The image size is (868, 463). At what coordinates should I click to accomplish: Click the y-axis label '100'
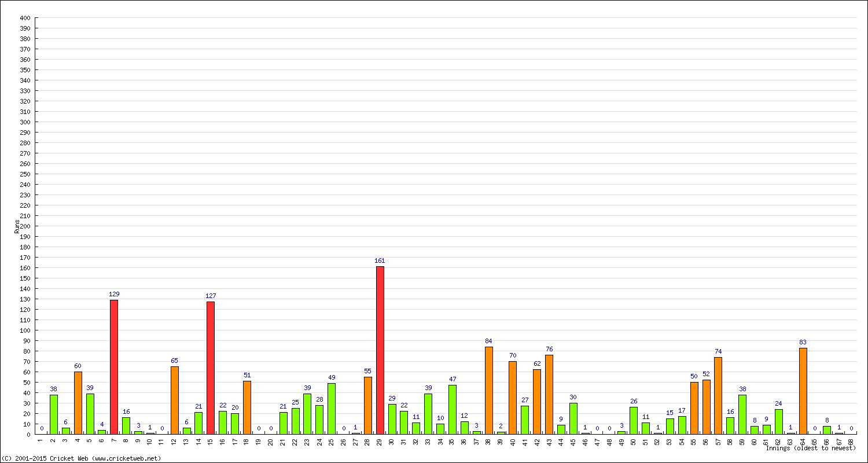click(24, 330)
